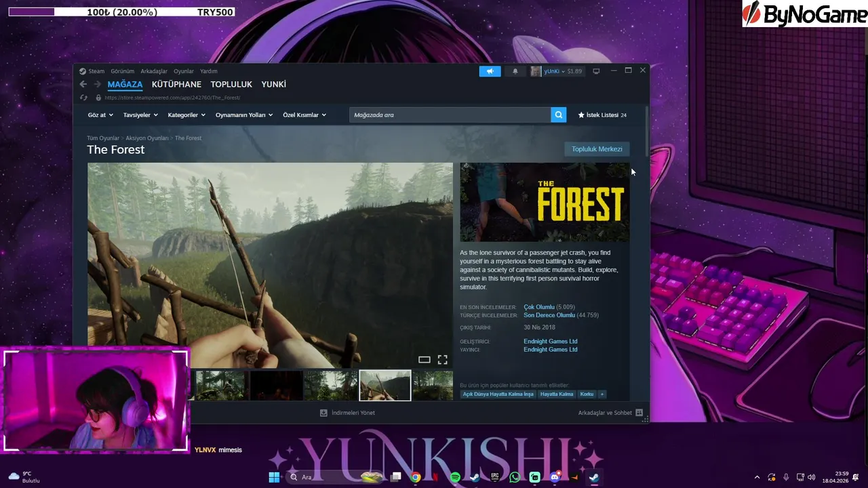
Task: Click the download icon by İndirmeleri Yönet
Action: 323,413
